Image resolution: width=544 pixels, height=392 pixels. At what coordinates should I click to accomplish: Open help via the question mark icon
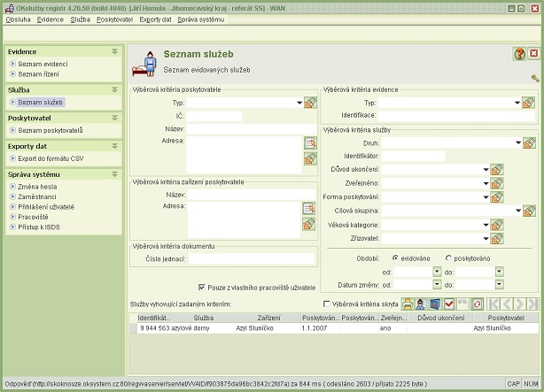519,54
